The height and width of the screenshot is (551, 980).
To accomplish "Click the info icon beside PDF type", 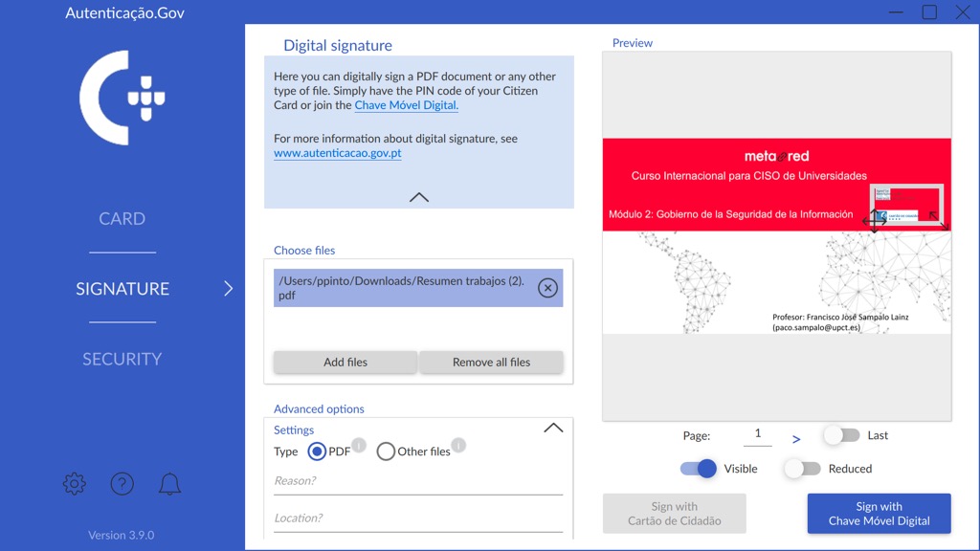I will coord(359,445).
